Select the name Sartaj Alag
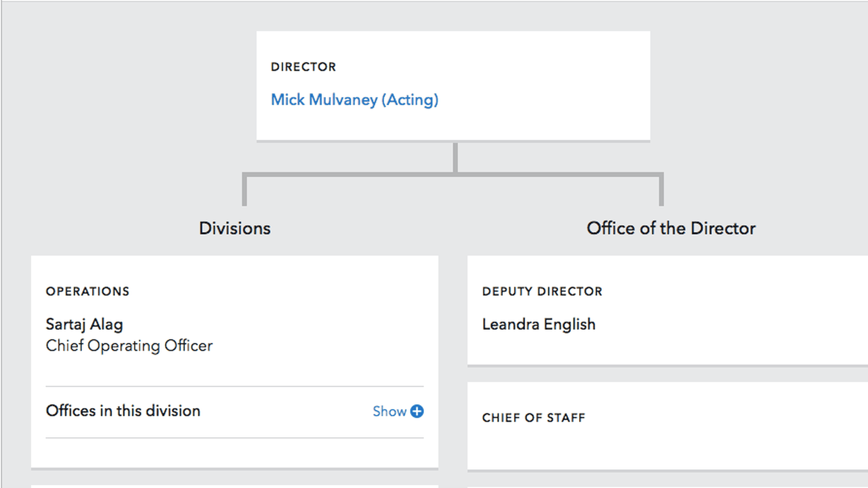This screenshot has width=868, height=488. click(x=85, y=324)
